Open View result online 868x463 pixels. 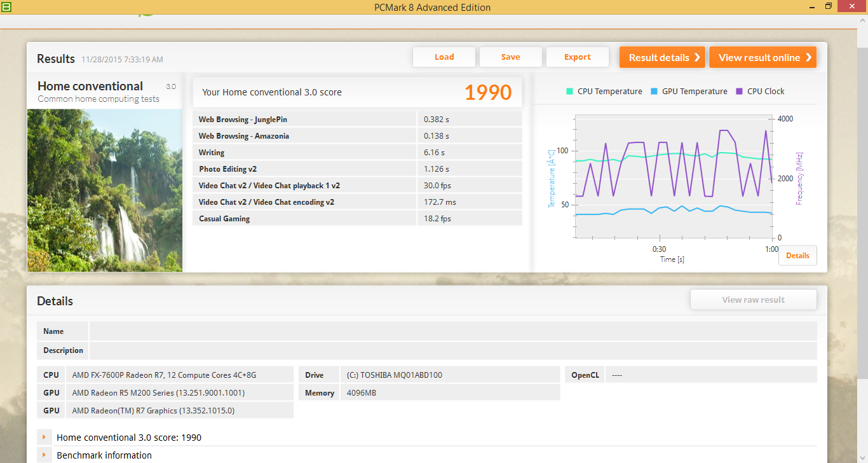tap(763, 57)
